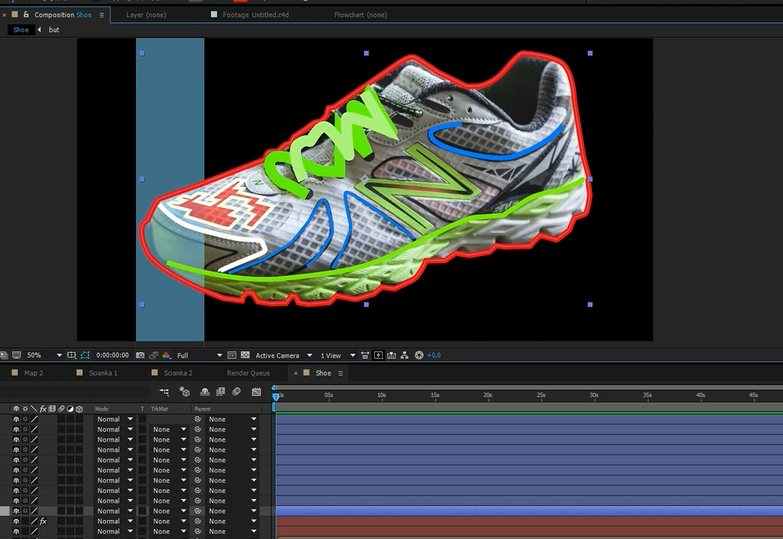
Task: Toggle the fx switch on the effects layer
Action: 43,521
